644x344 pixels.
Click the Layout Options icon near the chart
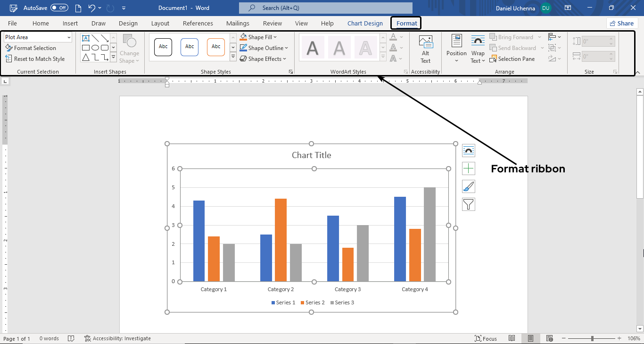point(469,150)
